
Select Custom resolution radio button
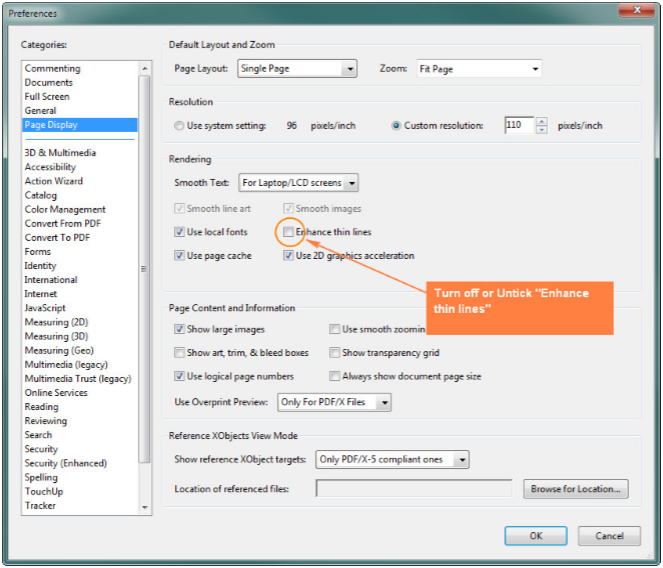click(396, 126)
